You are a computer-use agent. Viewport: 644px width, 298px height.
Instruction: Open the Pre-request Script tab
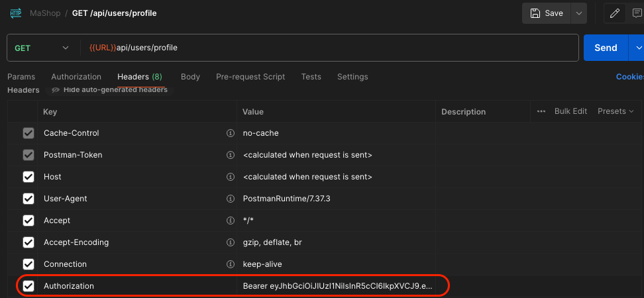tap(250, 77)
